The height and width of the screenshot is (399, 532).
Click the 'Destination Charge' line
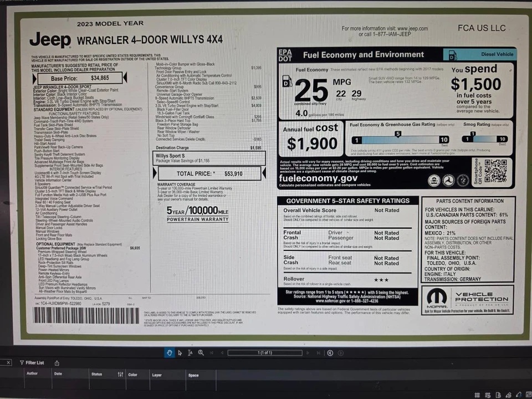[x=172, y=147]
